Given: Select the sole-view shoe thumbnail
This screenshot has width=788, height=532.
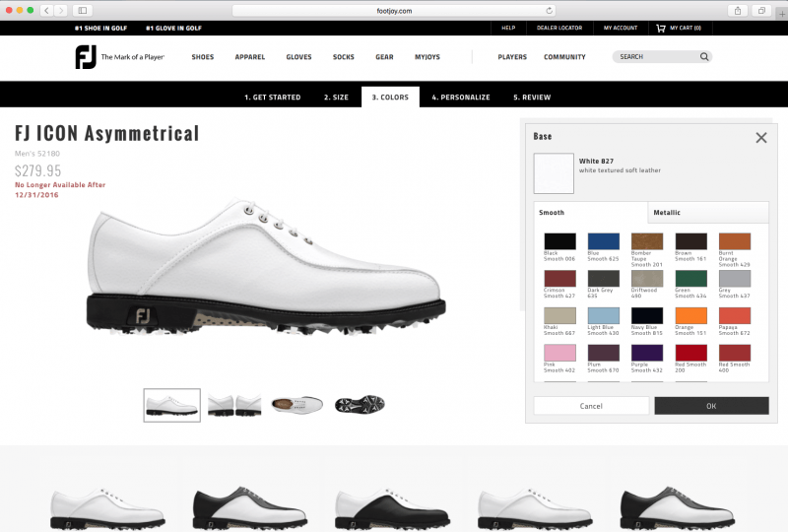Looking at the screenshot, I should click(360, 404).
